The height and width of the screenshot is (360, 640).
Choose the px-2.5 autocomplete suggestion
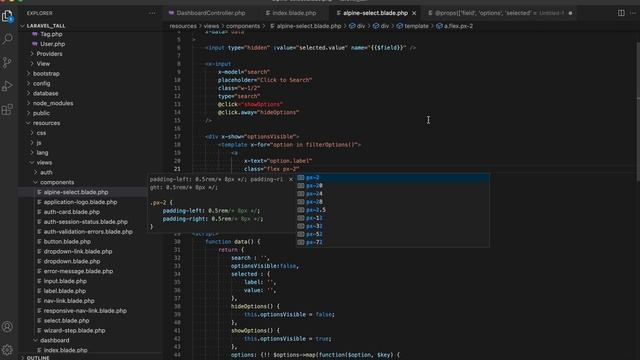pyautogui.click(x=393, y=210)
